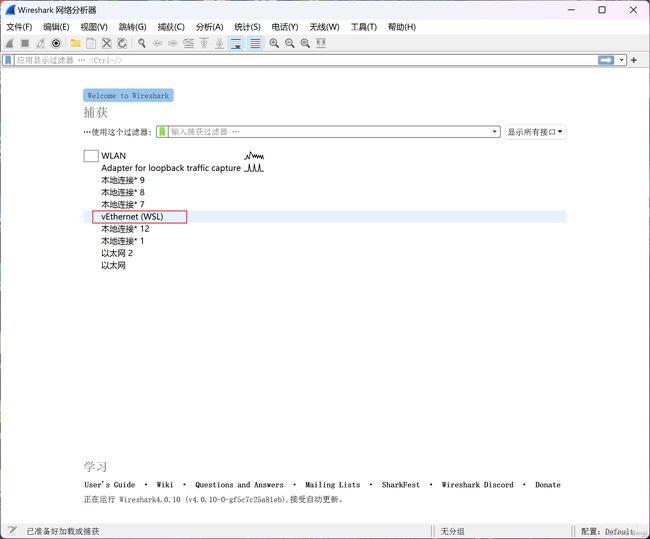The height and width of the screenshot is (539, 650).
Task: Open a capture file with the folder icon
Action: tap(75, 43)
